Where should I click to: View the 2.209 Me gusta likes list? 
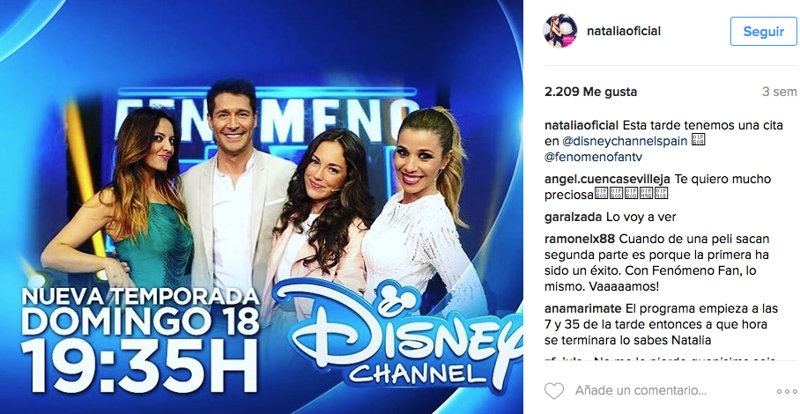590,92
